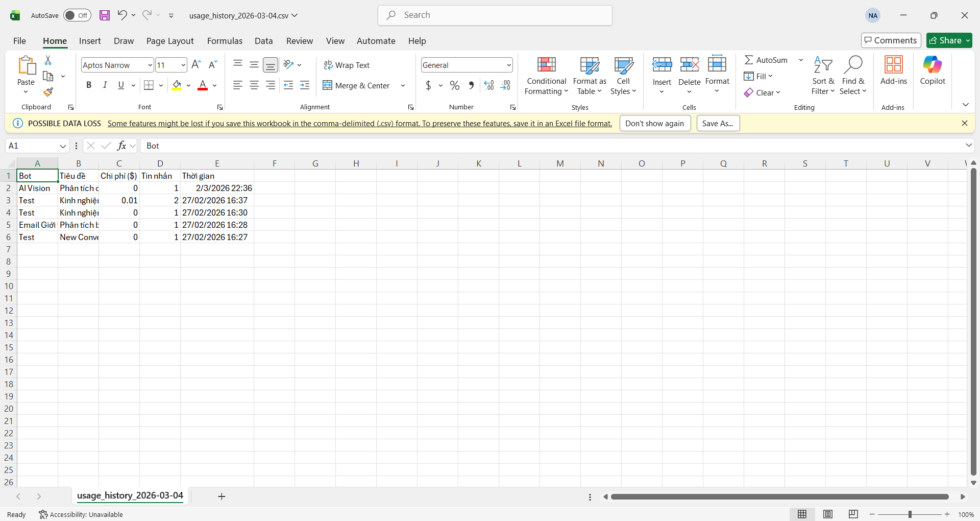Open the Formulas ribbon tab
Viewport: 980px width, 521px height.
(225, 41)
